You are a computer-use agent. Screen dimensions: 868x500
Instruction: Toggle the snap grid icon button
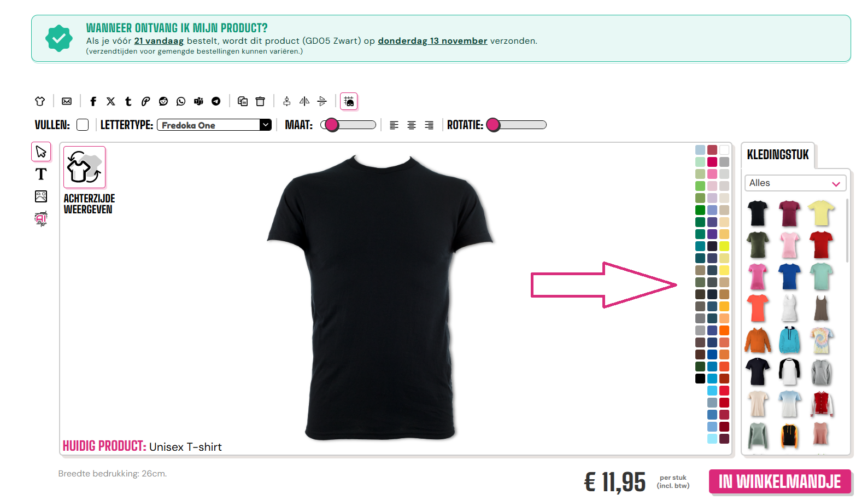point(349,101)
